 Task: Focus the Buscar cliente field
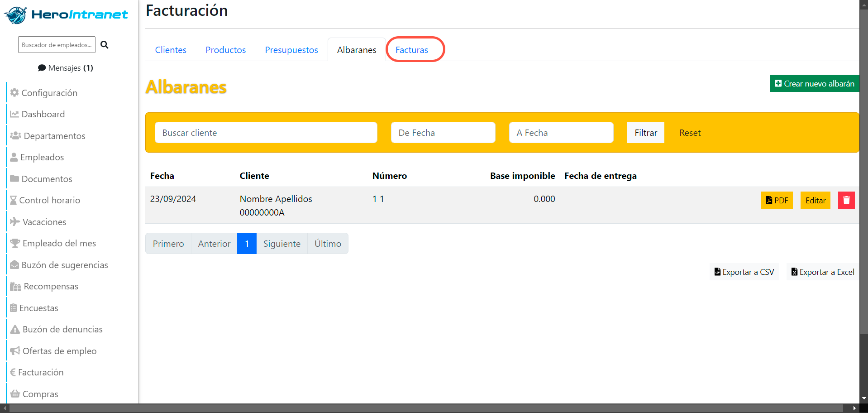(266, 133)
